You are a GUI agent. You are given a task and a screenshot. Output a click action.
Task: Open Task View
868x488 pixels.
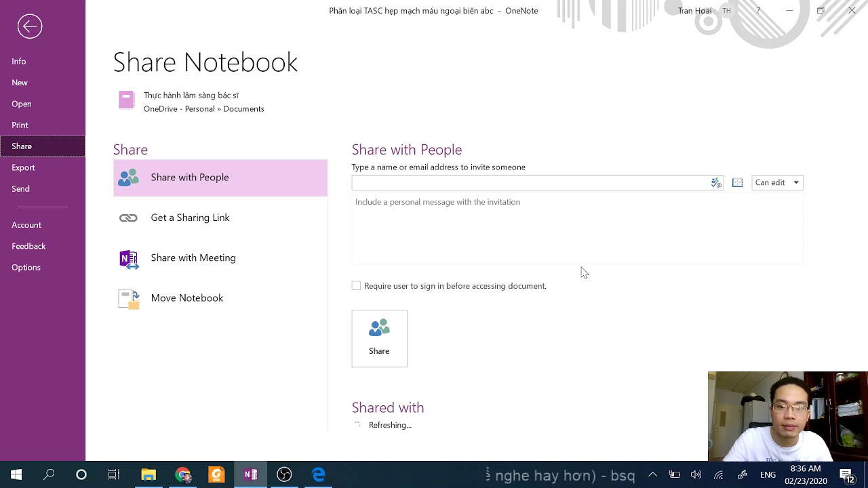tap(114, 474)
